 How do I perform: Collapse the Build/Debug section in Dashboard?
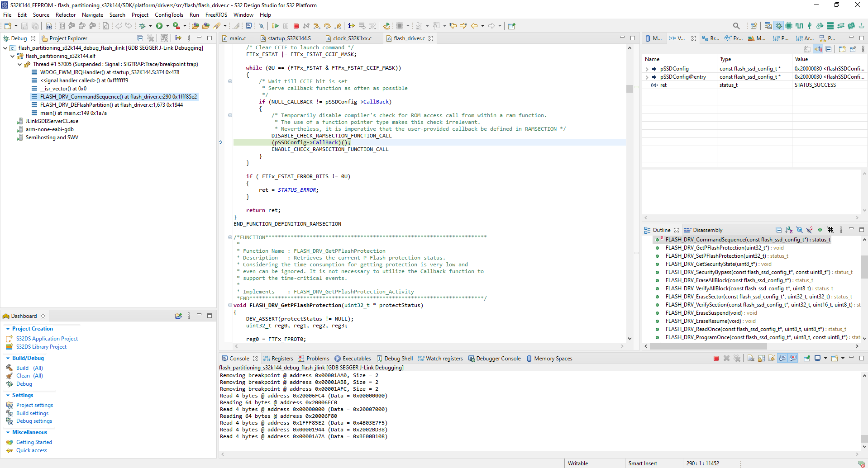pyautogui.click(x=8, y=358)
